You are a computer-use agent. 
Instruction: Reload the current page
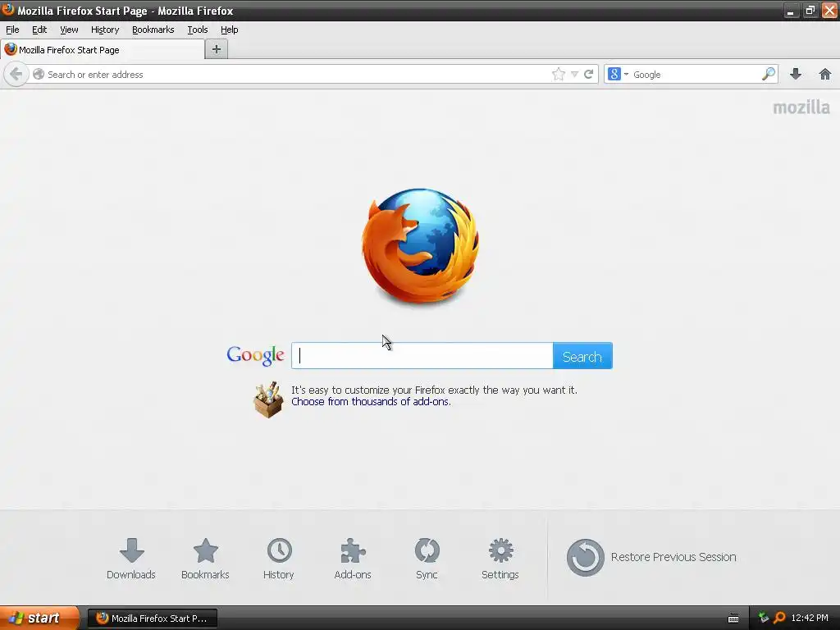pyautogui.click(x=588, y=74)
